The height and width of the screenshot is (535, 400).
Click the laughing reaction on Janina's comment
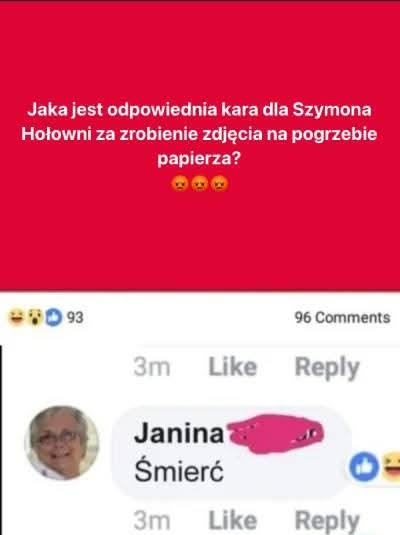pos(391,466)
